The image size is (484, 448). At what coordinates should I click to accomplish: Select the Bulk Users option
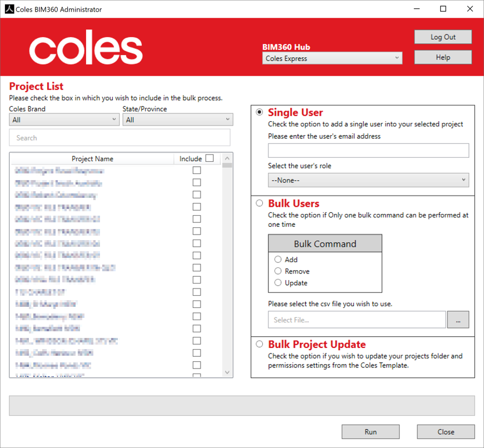260,203
